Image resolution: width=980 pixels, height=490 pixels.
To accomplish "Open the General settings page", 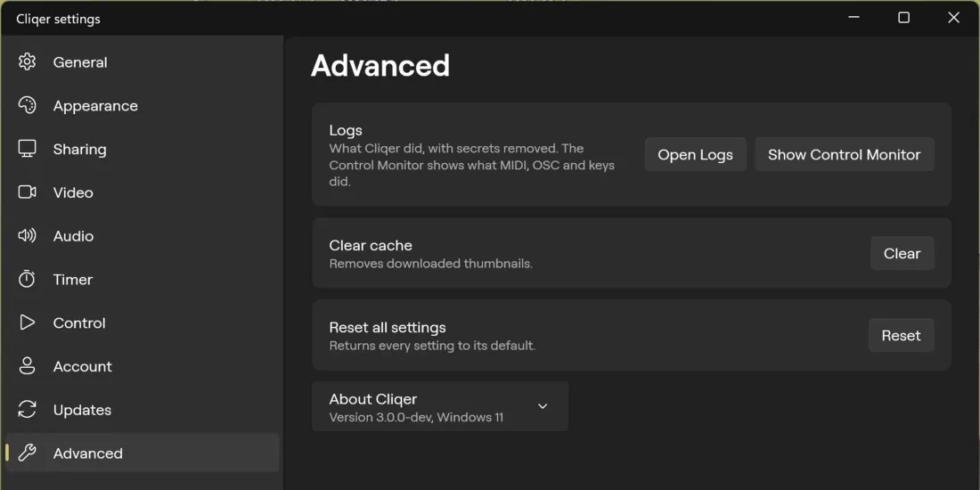I will [x=143, y=61].
